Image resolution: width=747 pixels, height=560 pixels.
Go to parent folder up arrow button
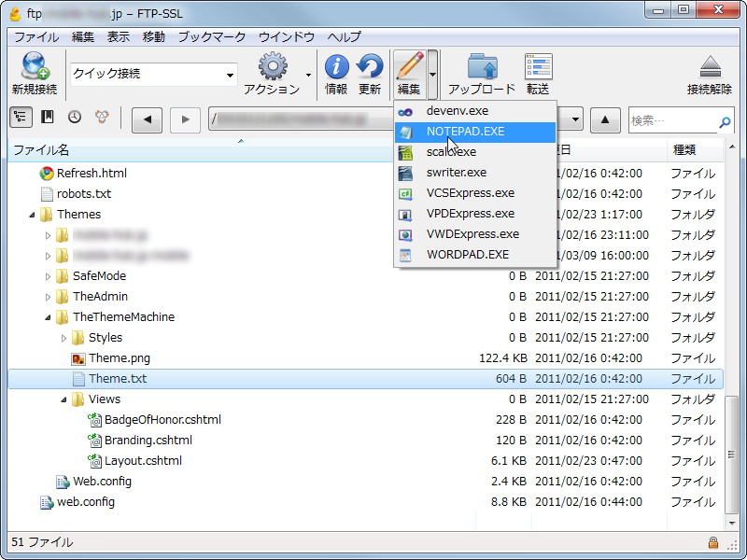tap(605, 119)
